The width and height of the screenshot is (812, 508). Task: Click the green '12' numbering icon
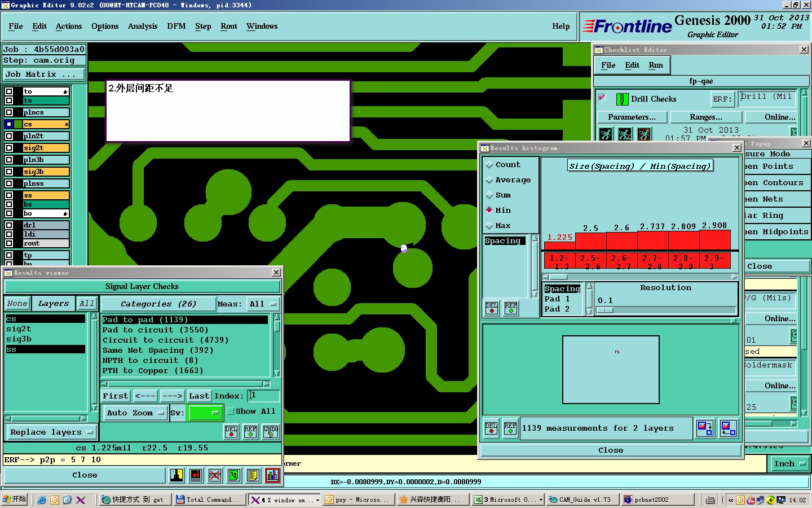click(233, 475)
